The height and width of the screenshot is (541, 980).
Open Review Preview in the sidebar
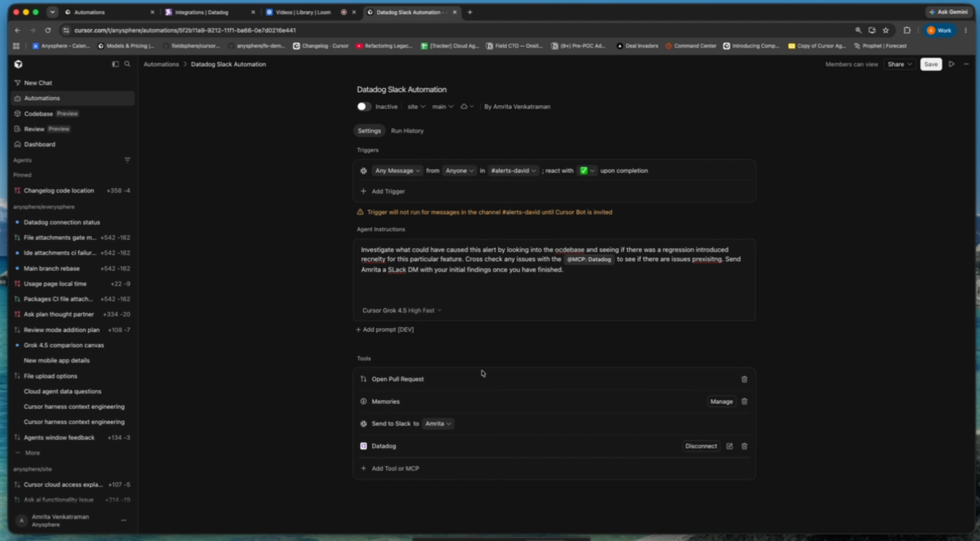(73, 129)
